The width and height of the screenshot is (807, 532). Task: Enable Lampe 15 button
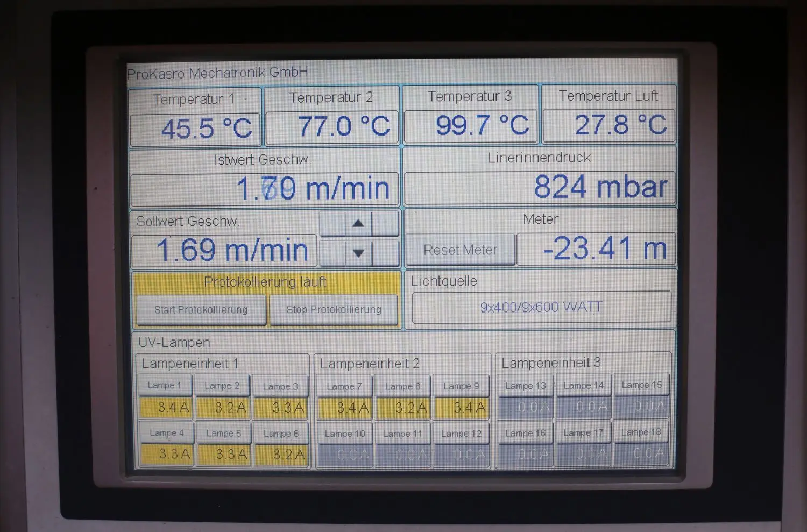pos(641,385)
